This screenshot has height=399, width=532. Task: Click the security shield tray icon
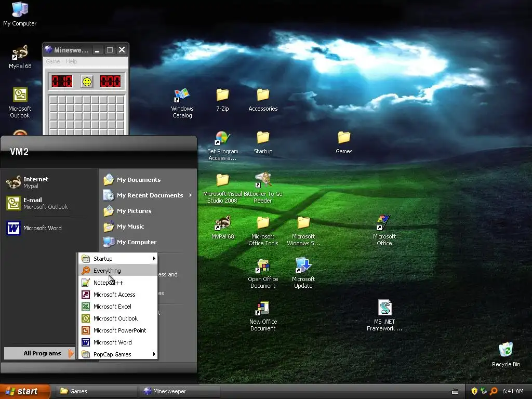click(474, 391)
